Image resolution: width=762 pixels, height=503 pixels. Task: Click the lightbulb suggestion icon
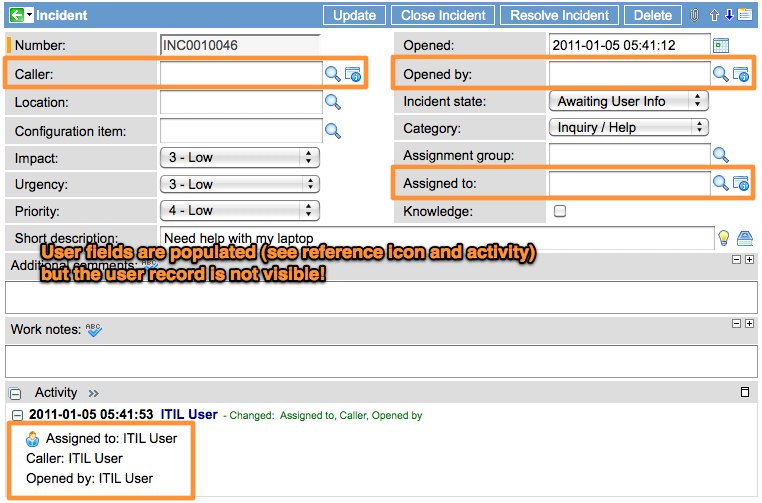pyautogui.click(x=724, y=238)
